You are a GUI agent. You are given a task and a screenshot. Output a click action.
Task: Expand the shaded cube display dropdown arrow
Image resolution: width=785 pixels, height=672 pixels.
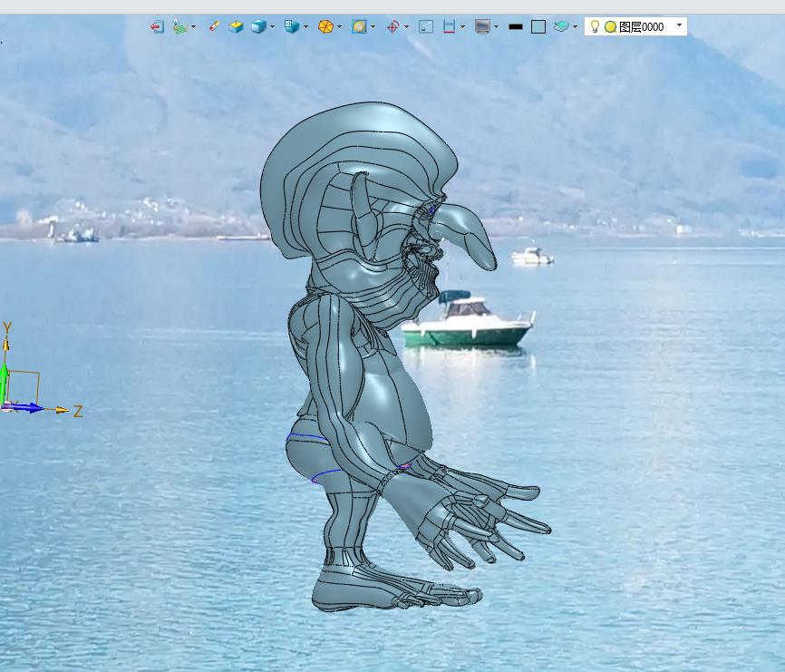272,26
